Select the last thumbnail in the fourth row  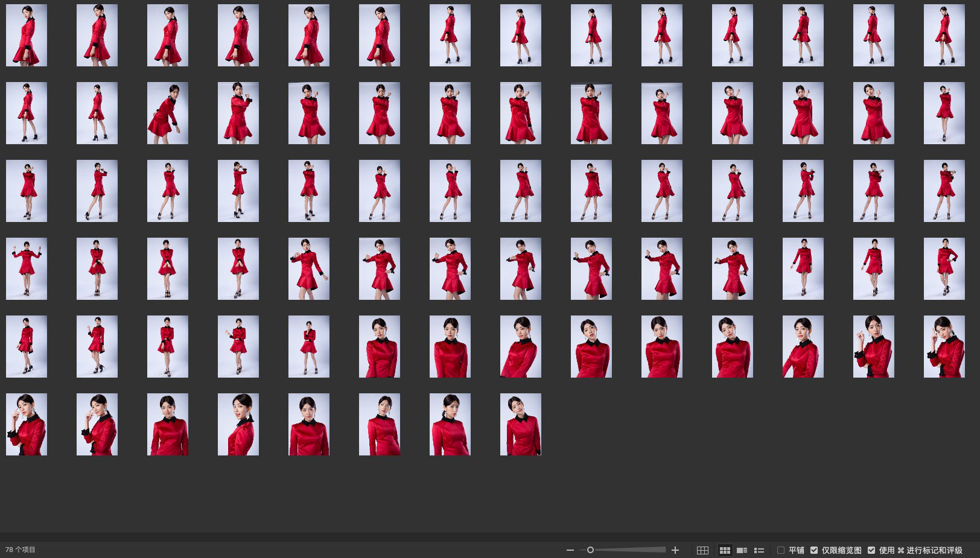click(944, 269)
